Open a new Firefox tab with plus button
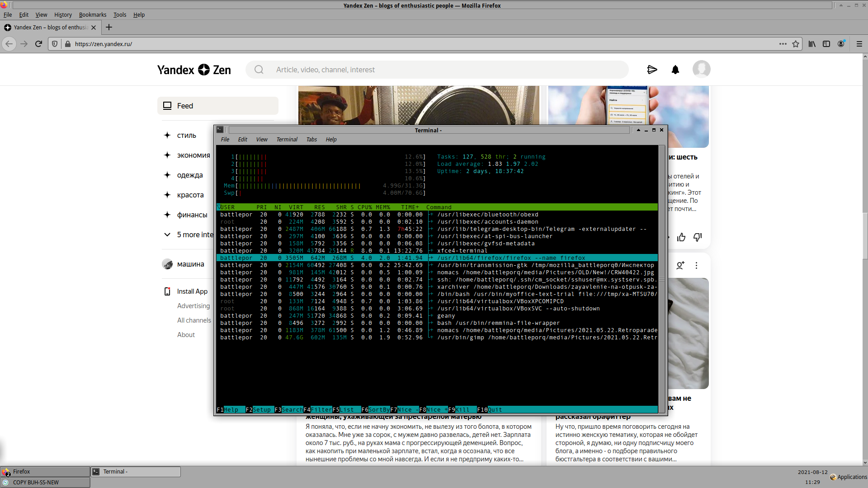The image size is (868, 488). [109, 27]
